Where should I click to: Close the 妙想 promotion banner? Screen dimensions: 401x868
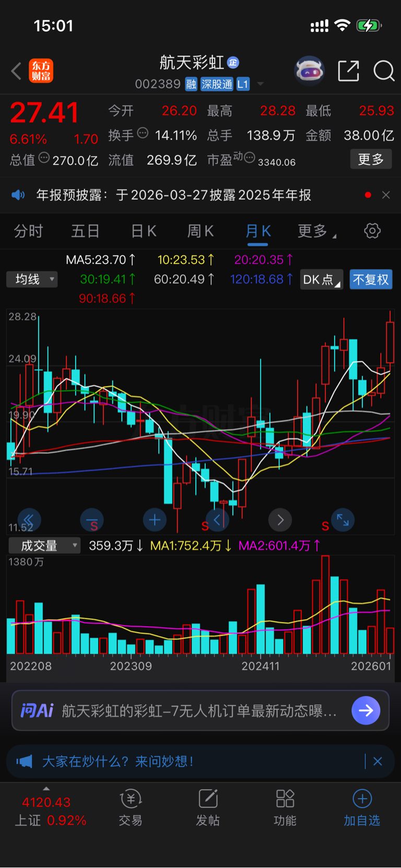pyautogui.click(x=378, y=762)
